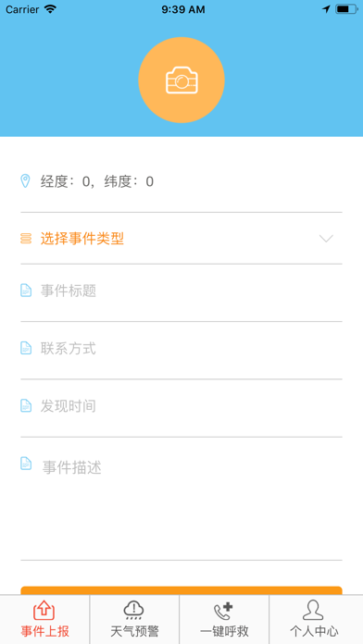Switch to the 天气预警 tab
The width and height of the screenshot is (363, 644).
[134, 619]
